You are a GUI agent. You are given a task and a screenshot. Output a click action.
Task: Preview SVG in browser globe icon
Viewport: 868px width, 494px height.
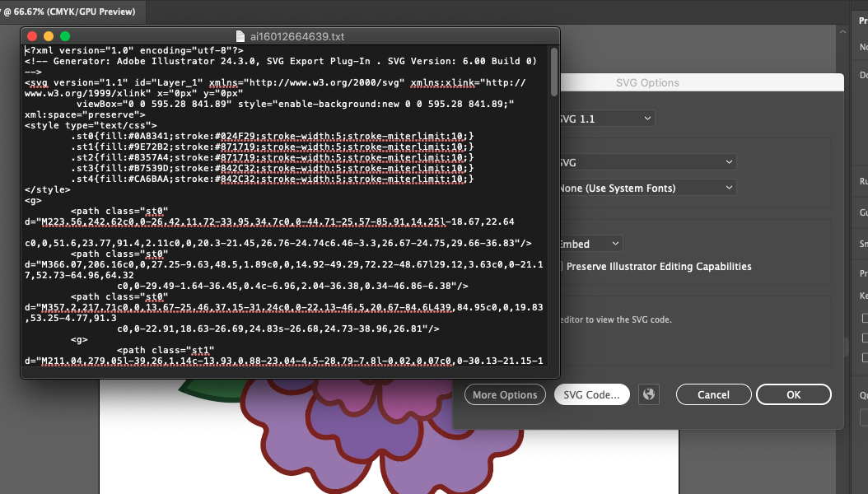649,394
